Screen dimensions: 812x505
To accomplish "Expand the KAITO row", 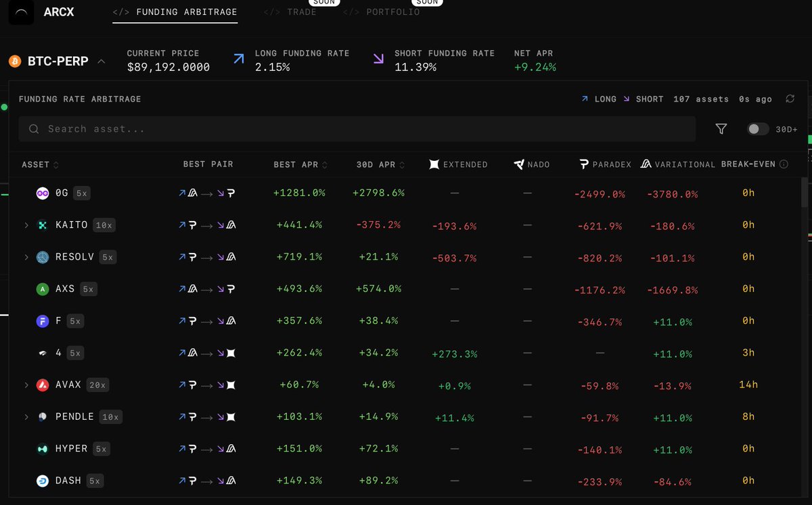I will (26, 225).
